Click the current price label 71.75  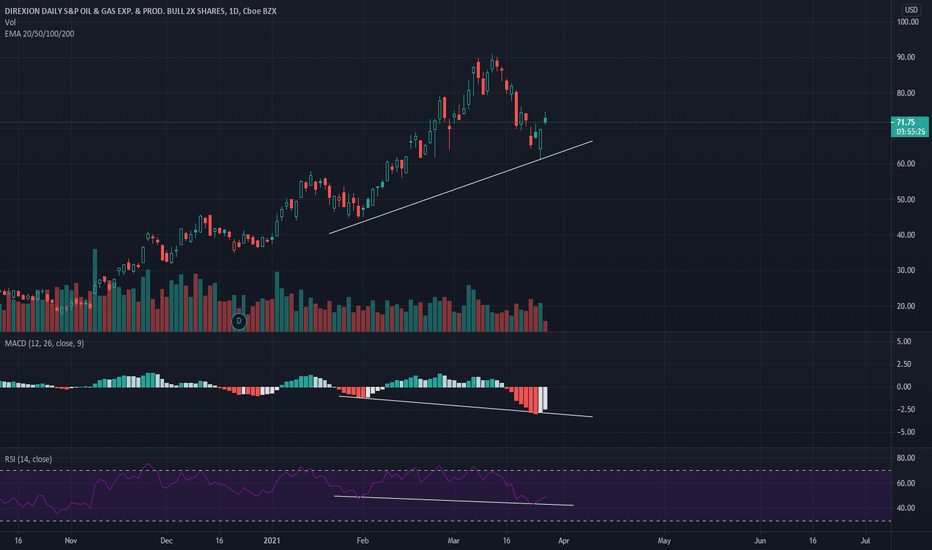pyautogui.click(x=909, y=127)
